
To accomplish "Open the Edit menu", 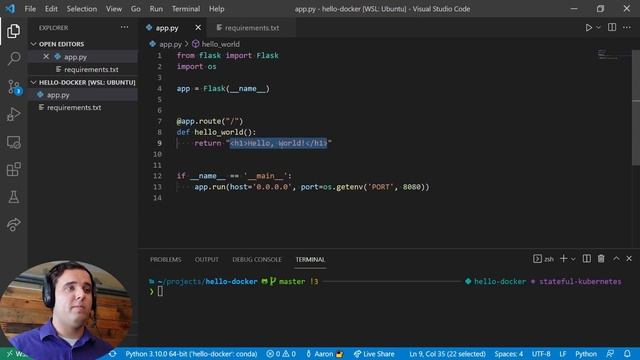I will pos(51,9).
